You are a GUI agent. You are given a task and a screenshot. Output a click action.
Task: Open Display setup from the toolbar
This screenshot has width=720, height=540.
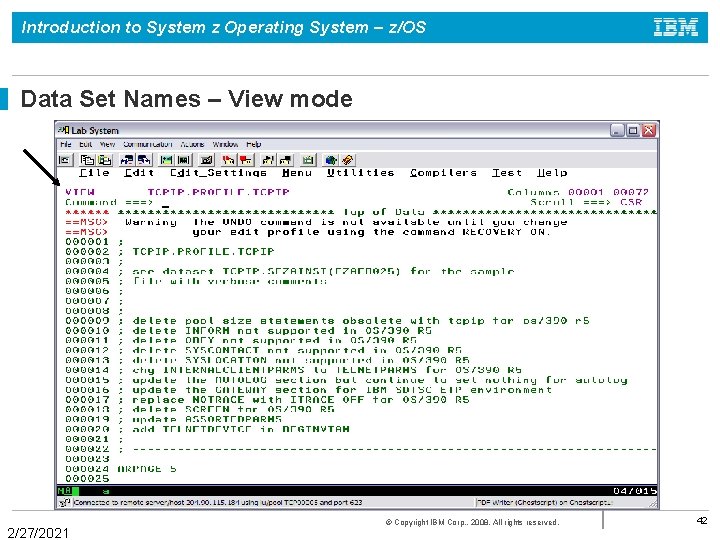point(166,160)
